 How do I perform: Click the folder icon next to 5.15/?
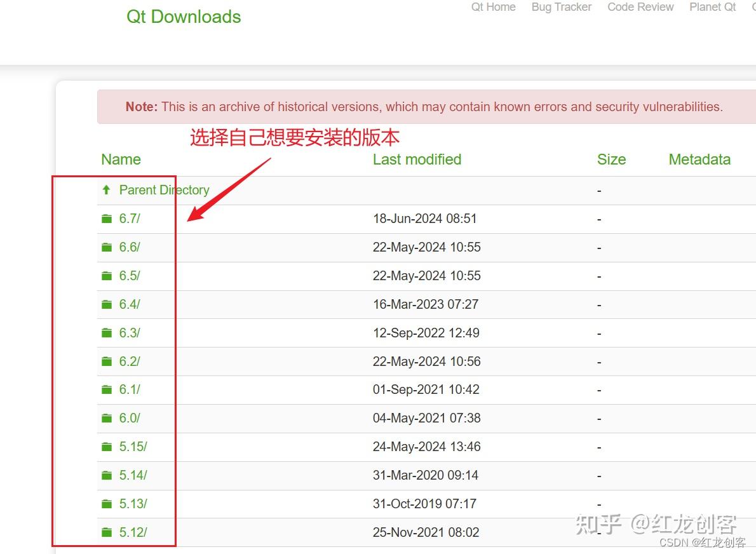coord(106,447)
